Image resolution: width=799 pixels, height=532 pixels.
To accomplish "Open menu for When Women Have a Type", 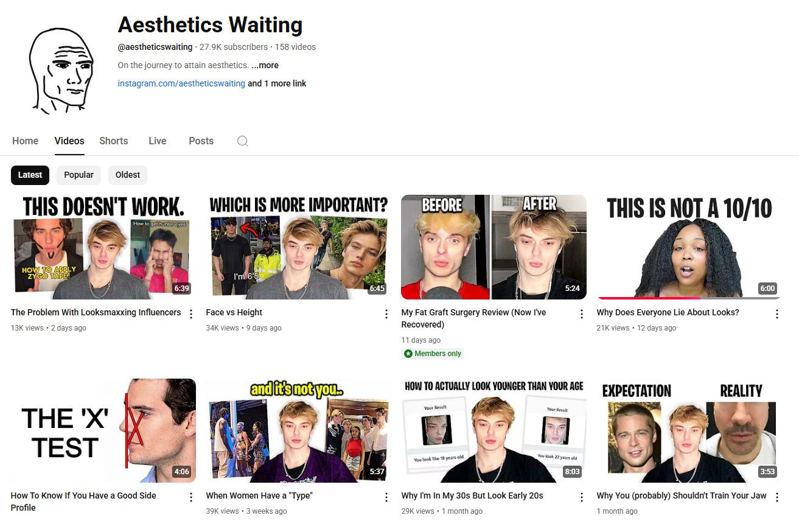I will coord(386,497).
